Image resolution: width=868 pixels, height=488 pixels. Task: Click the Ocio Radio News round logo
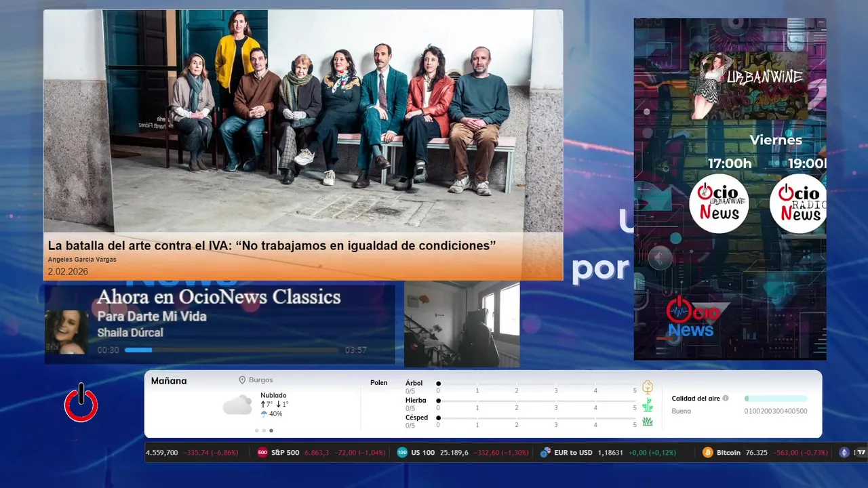click(x=798, y=204)
